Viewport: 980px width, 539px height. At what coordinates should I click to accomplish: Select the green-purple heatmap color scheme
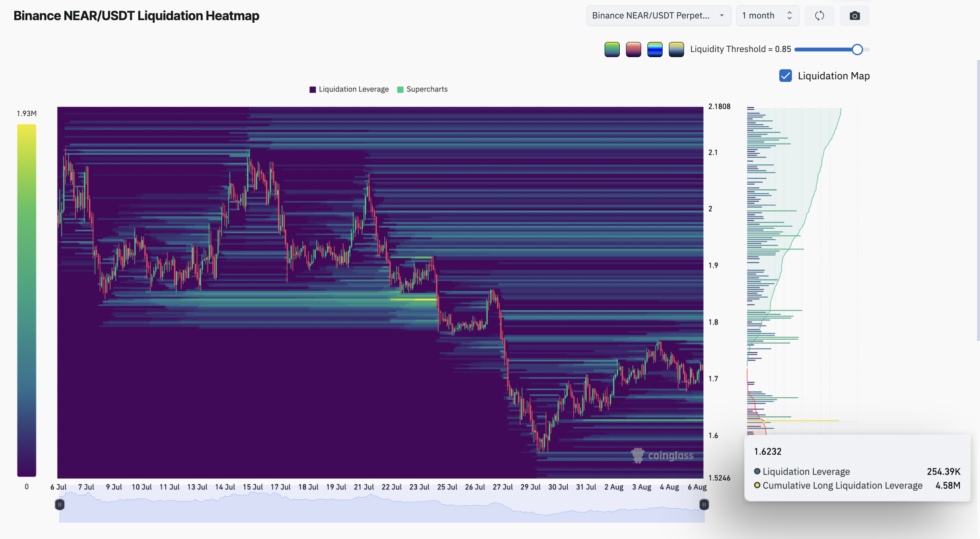[612, 50]
